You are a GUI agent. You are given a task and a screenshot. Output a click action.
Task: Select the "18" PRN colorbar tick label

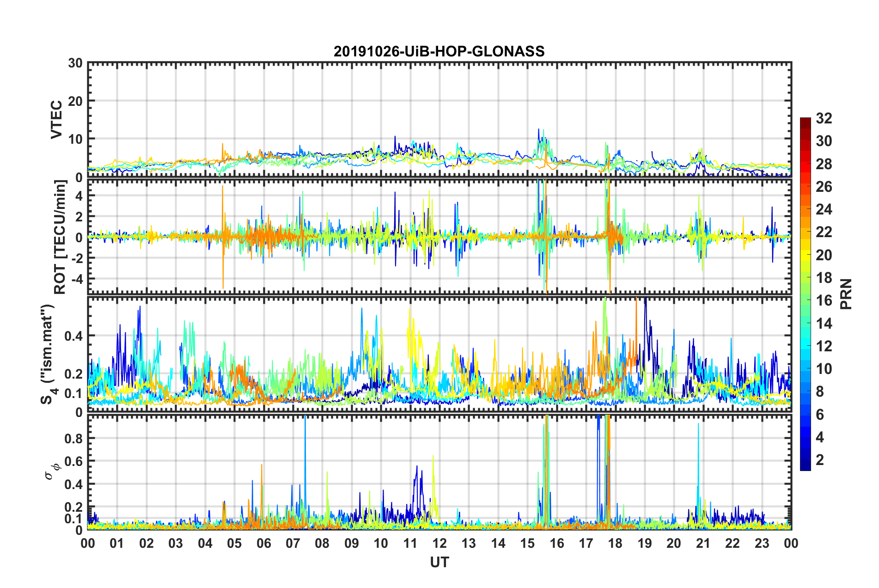[824, 278]
